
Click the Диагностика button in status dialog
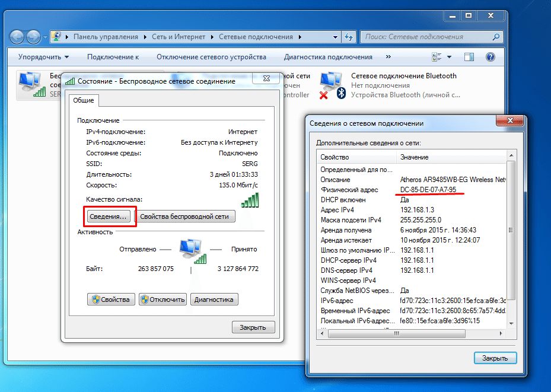click(214, 299)
